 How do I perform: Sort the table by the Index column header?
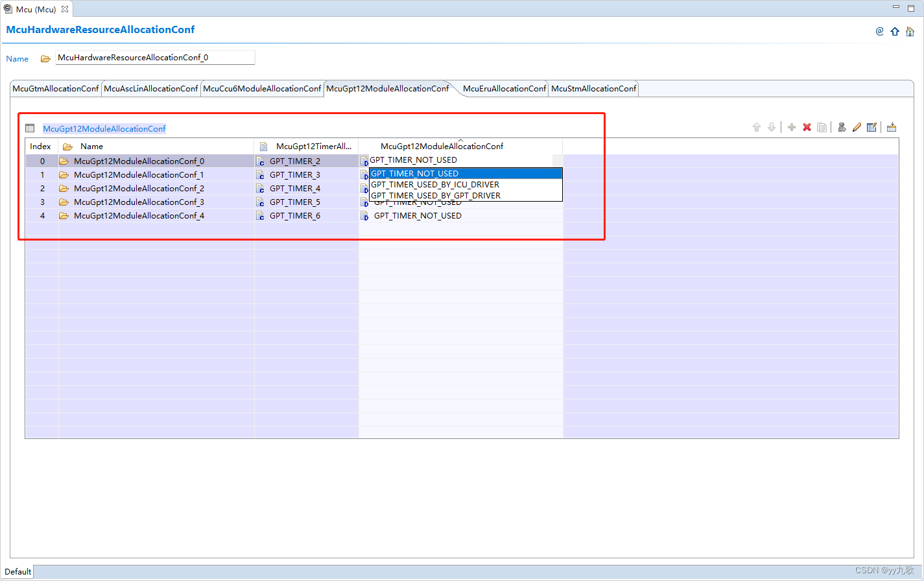pos(41,147)
